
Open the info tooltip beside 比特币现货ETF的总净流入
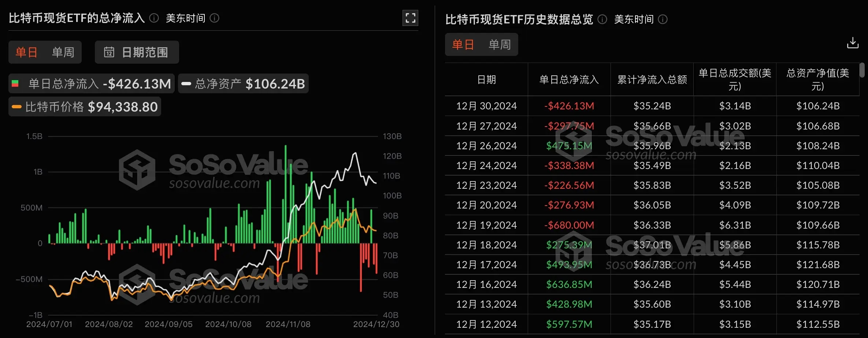tap(153, 18)
